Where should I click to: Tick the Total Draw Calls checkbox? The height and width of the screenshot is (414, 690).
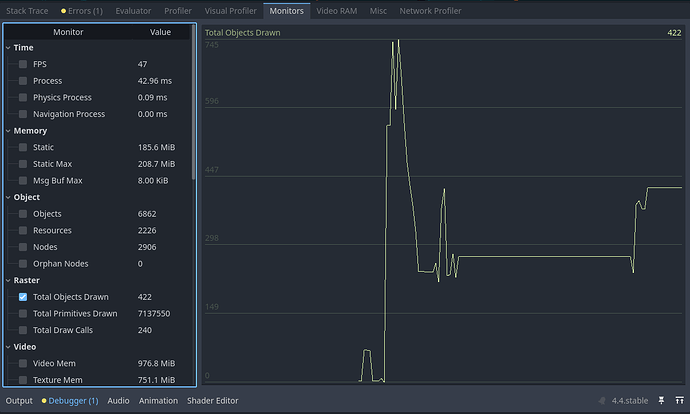click(23, 330)
